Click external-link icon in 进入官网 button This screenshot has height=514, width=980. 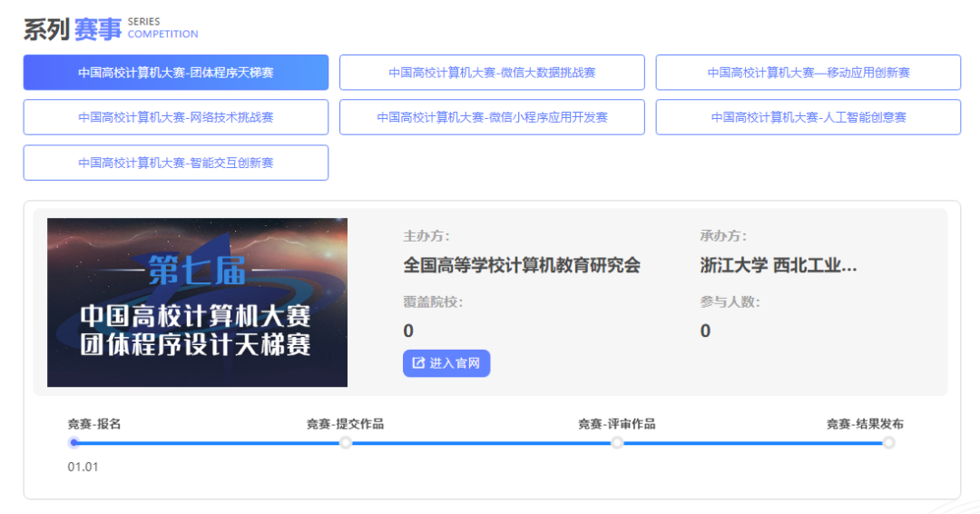tap(418, 363)
